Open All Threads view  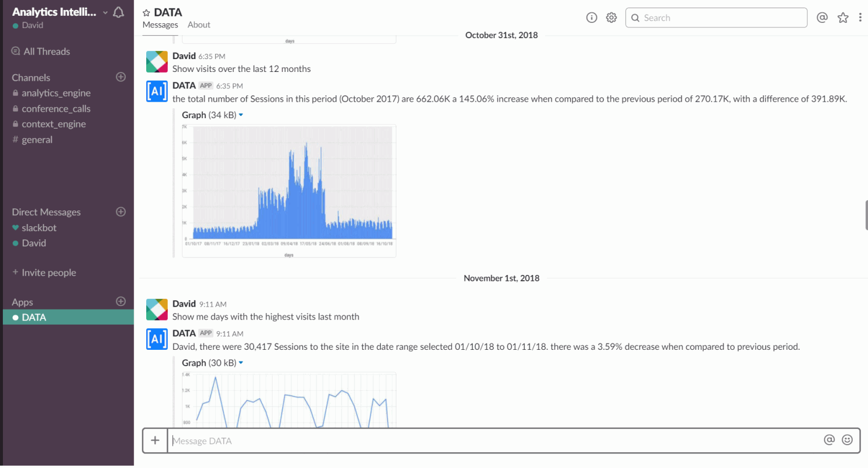tap(41, 51)
